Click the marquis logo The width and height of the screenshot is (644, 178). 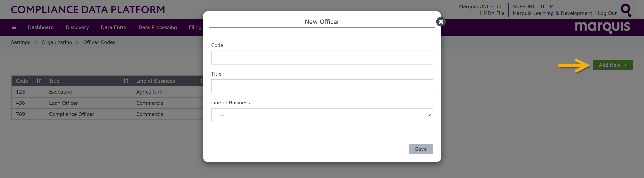[602, 27]
